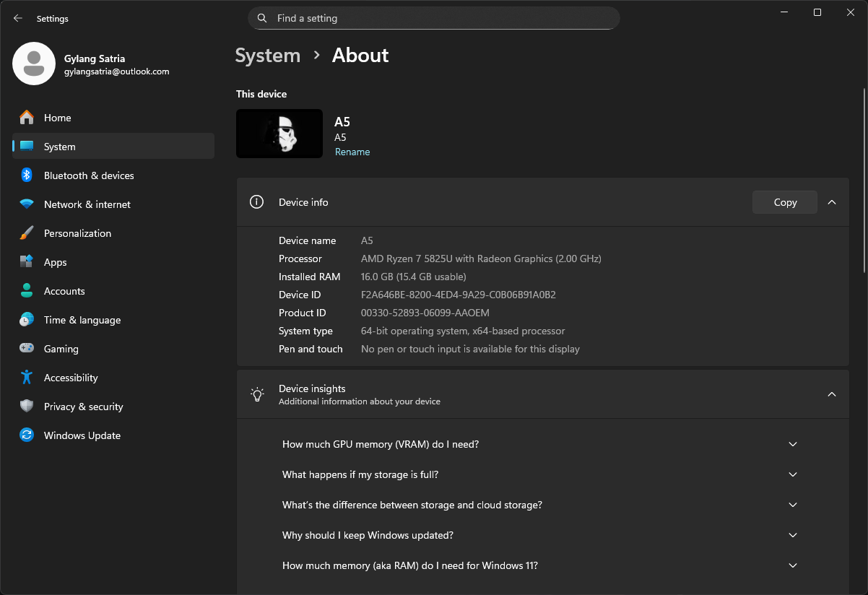Click the back arrow icon in Settings

[x=18, y=19]
